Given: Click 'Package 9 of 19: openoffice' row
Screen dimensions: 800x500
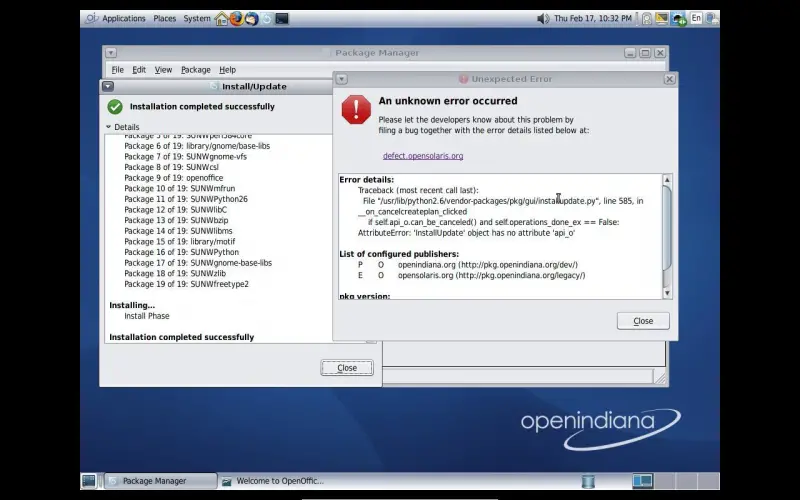Looking at the screenshot, I should (173, 178).
